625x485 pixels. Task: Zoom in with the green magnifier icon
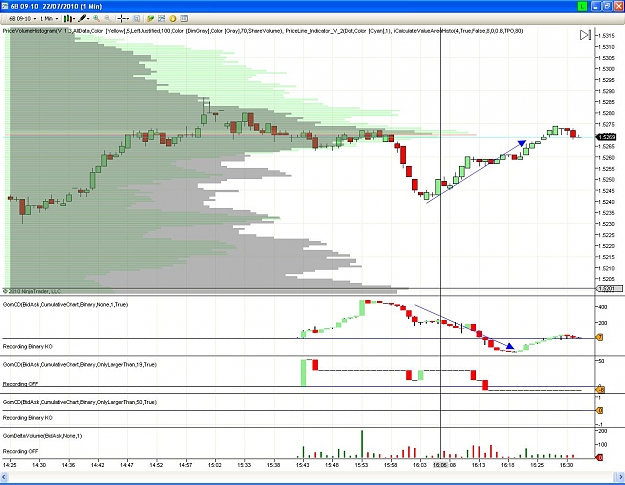point(96,19)
